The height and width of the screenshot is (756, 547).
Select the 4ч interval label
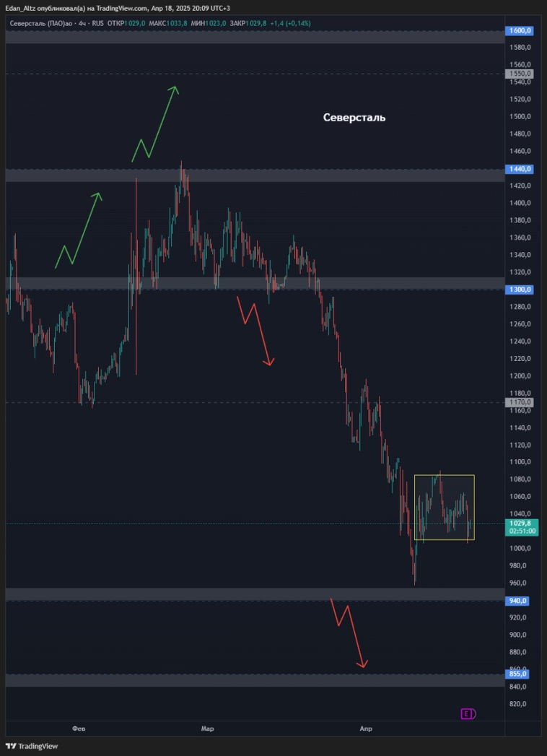pyautogui.click(x=83, y=23)
